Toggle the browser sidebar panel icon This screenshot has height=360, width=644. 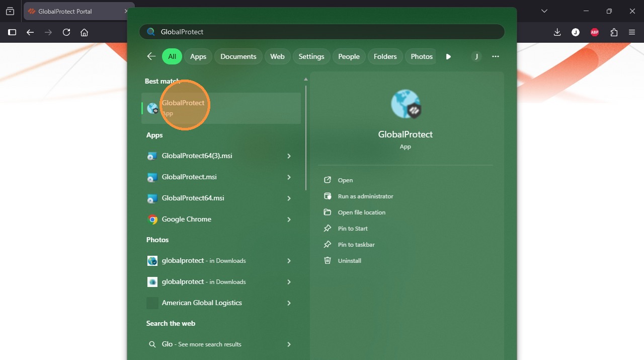pos(12,32)
